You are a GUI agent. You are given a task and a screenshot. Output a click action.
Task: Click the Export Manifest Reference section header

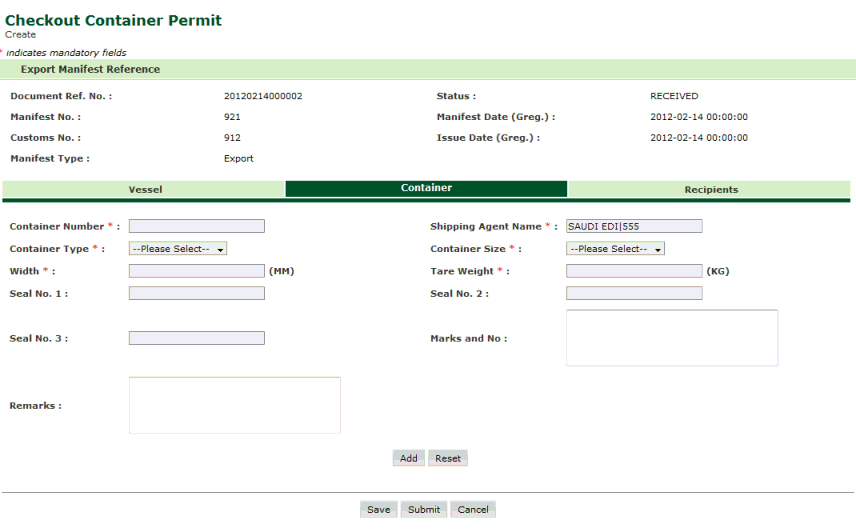tap(90, 70)
